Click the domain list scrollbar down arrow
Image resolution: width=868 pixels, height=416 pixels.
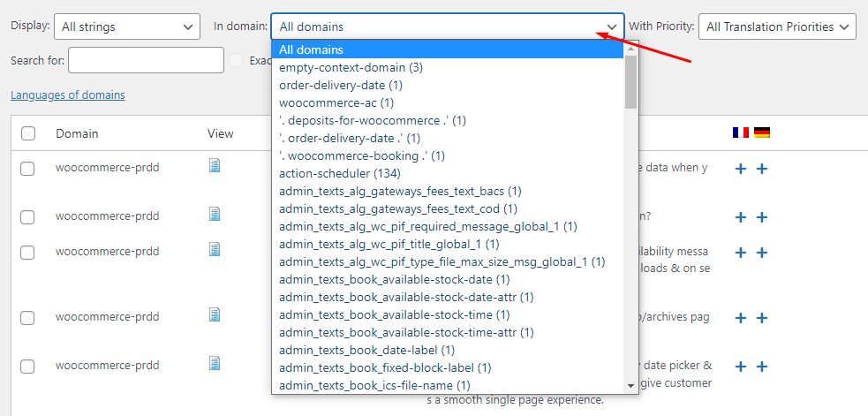(x=631, y=386)
